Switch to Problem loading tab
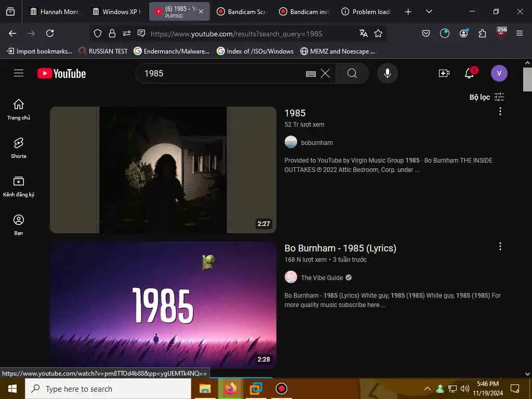Image resolution: width=532 pixels, height=399 pixels. pyautogui.click(x=366, y=11)
